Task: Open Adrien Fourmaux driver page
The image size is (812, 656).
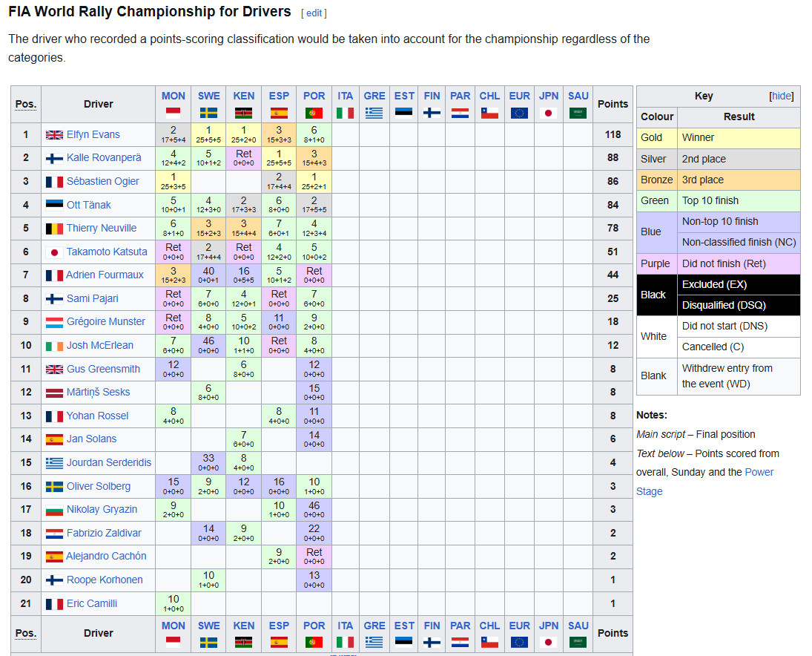Action: coord(105,275)
